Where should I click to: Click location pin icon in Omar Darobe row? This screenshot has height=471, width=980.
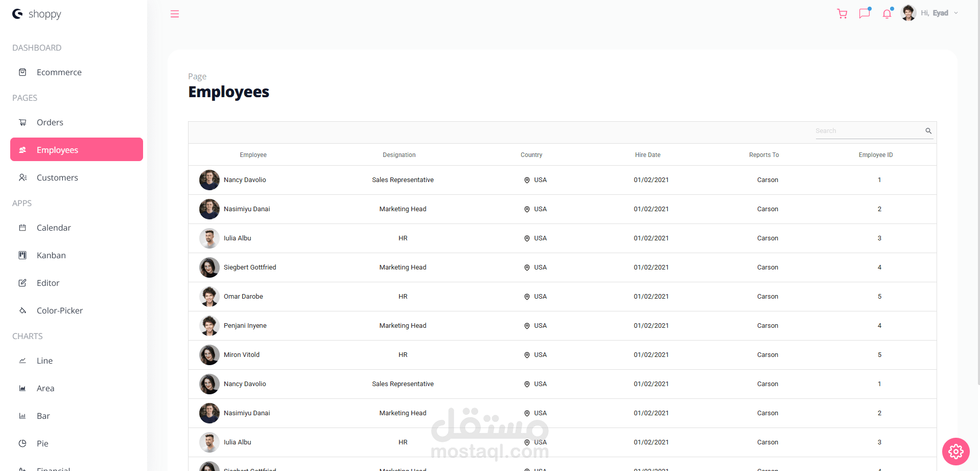527,297
